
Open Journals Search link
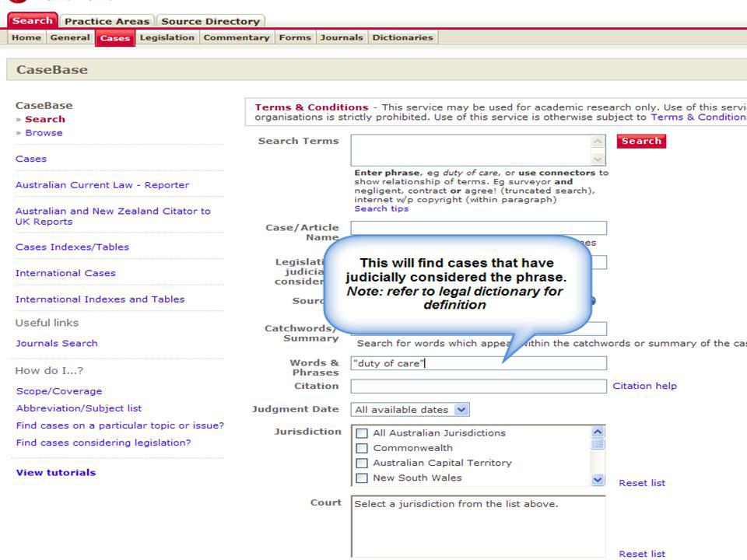[x=56, y=343]
